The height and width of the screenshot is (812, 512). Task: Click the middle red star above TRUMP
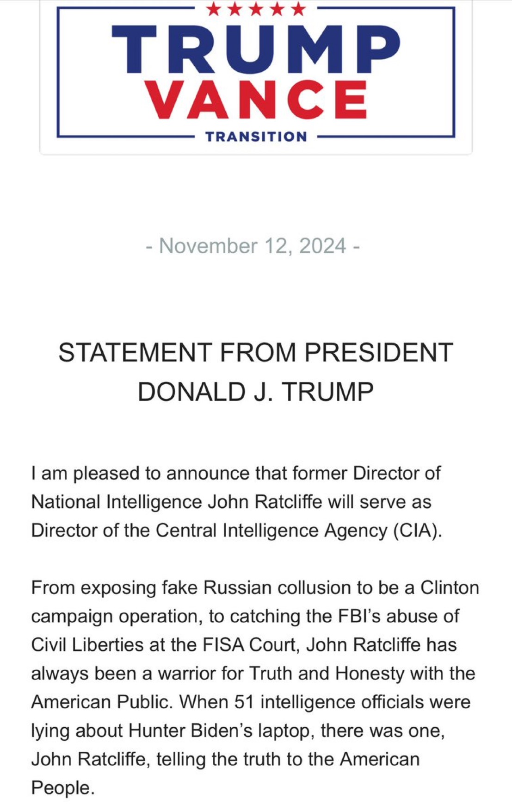pyautogui.click(x=256, y=9)
